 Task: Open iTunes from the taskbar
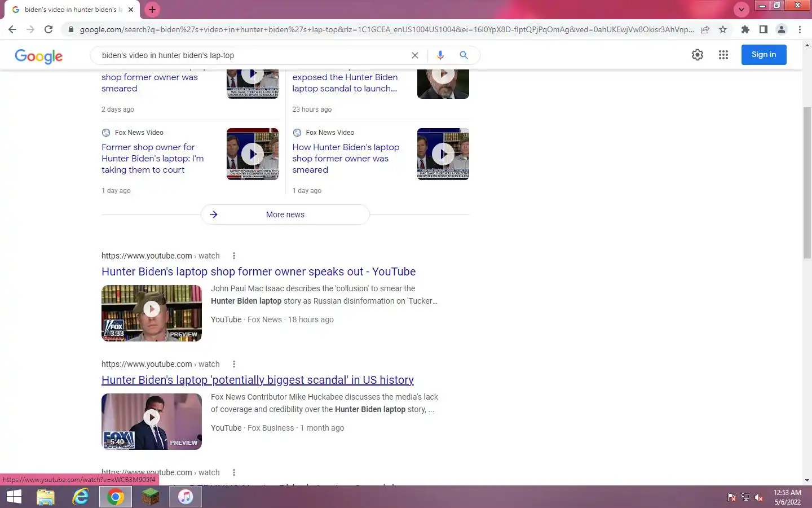coord(186,497)
